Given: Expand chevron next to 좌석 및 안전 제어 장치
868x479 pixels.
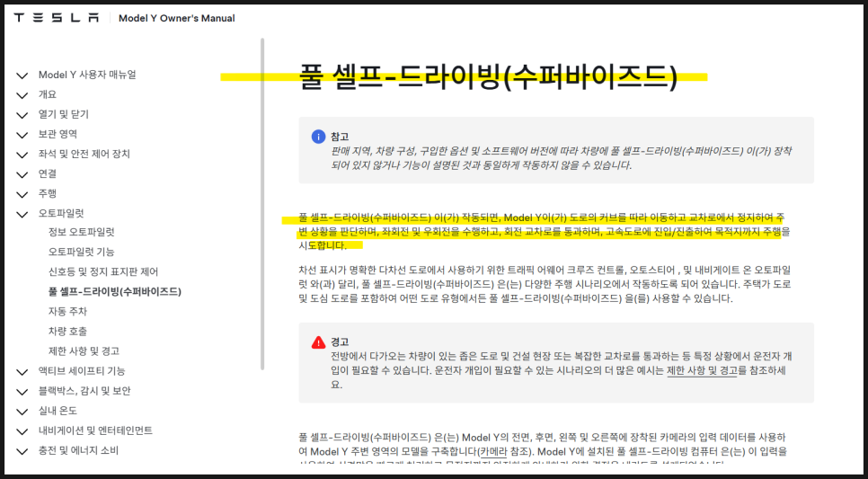Looking at the screenshot, I should pyautogui.click(x=22, y=155).
